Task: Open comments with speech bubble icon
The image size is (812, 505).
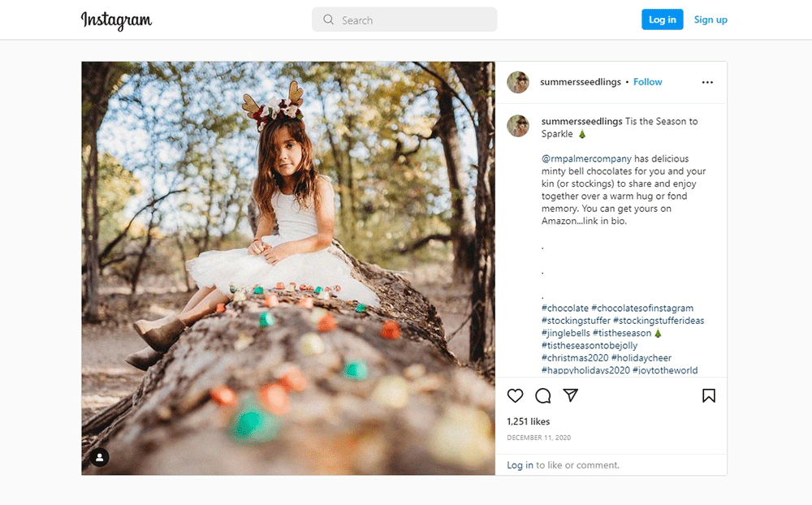Action: pos(543,395)
